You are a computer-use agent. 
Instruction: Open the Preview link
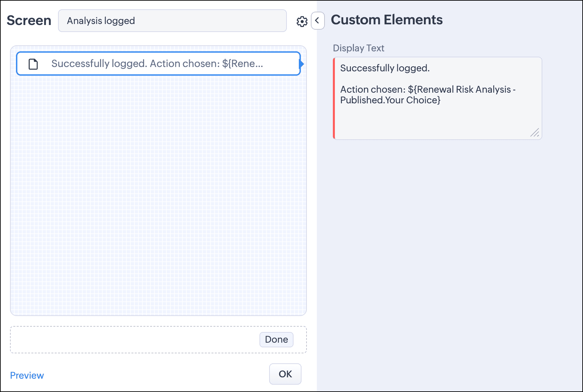pyautogui.click(x=27, y=375)
